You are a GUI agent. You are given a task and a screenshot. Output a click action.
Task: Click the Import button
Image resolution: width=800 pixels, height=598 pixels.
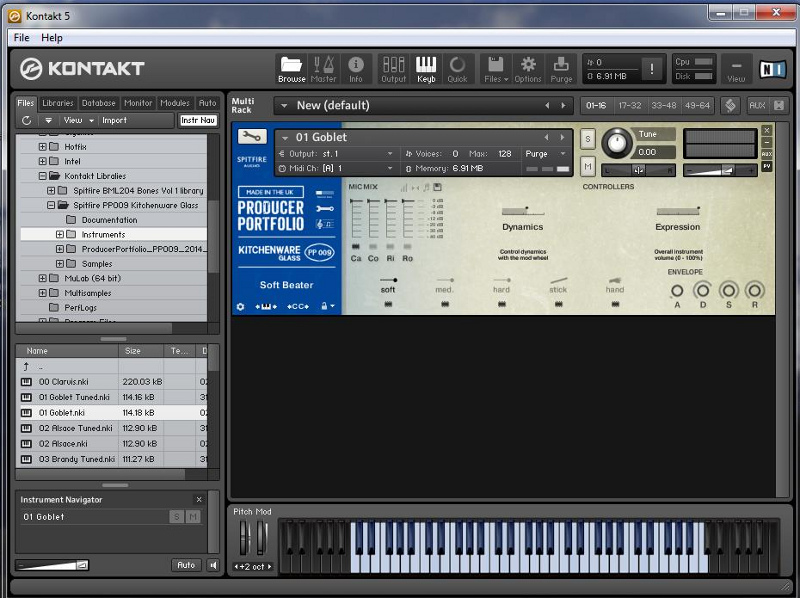point(114,120)
